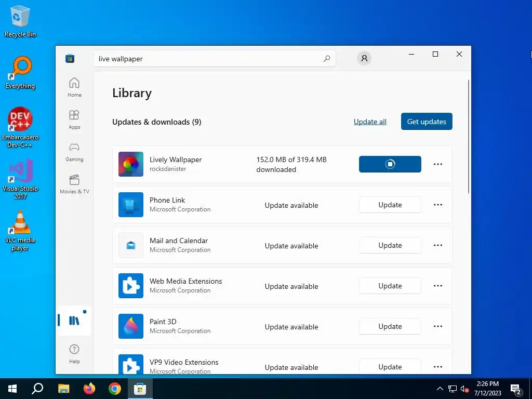
Task: Open the user account profile icon
Action: tap(364, 58)
